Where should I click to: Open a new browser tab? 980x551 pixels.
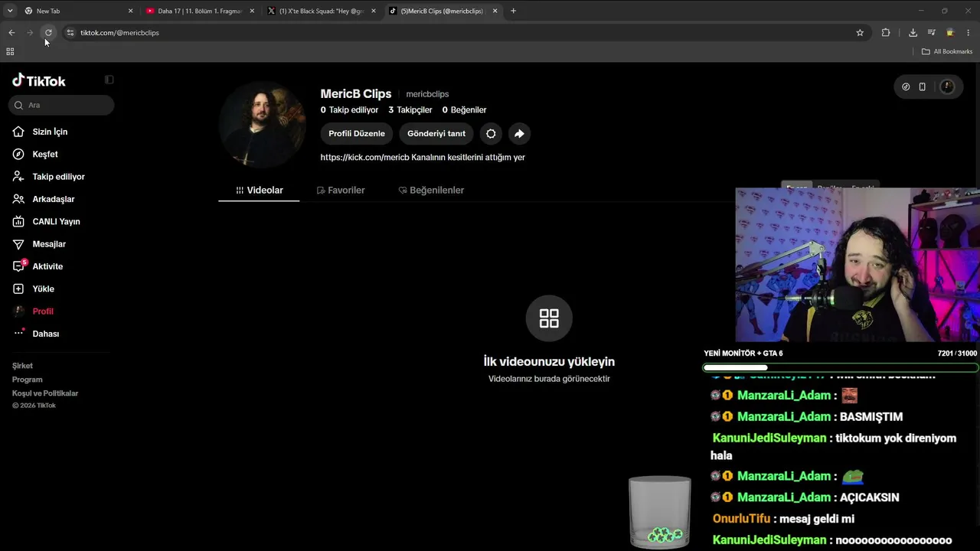point(513,11)
